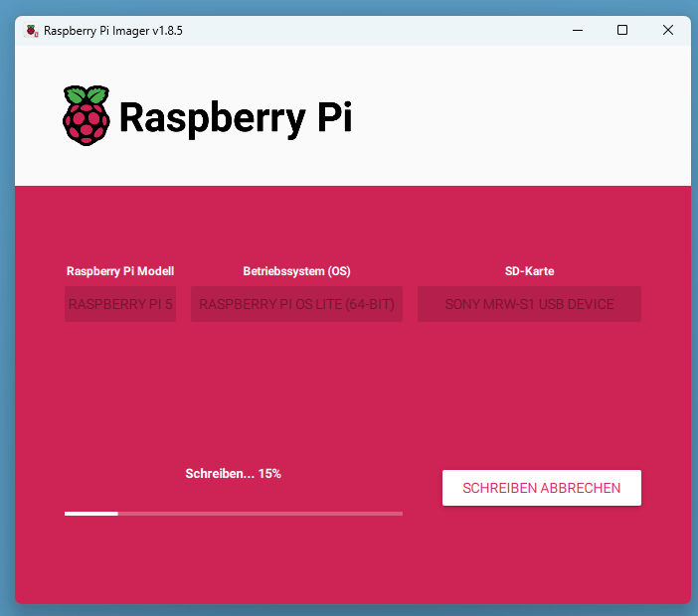
Task: Click the RASPBERRY PI OS LITE (64-BIT) button
Action: 296,304
